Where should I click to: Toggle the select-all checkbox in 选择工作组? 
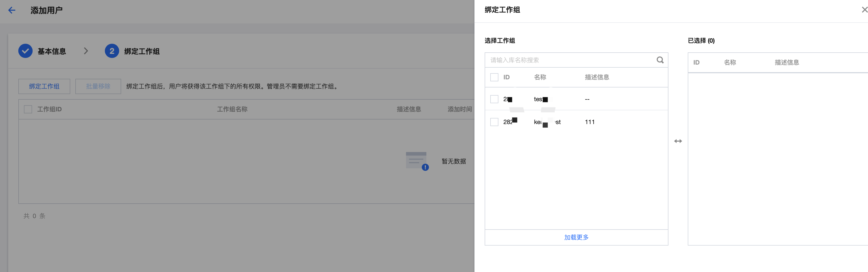coord(494,78)
